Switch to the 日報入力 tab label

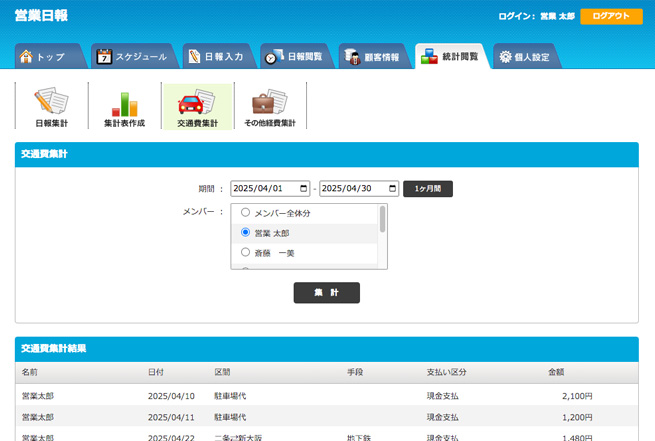[x=224, y=57]
